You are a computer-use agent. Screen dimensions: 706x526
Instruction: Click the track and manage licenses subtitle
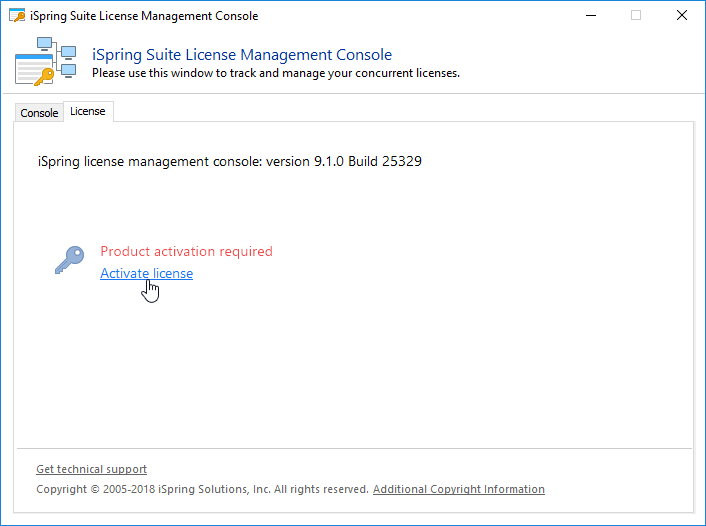coord(275,73)
